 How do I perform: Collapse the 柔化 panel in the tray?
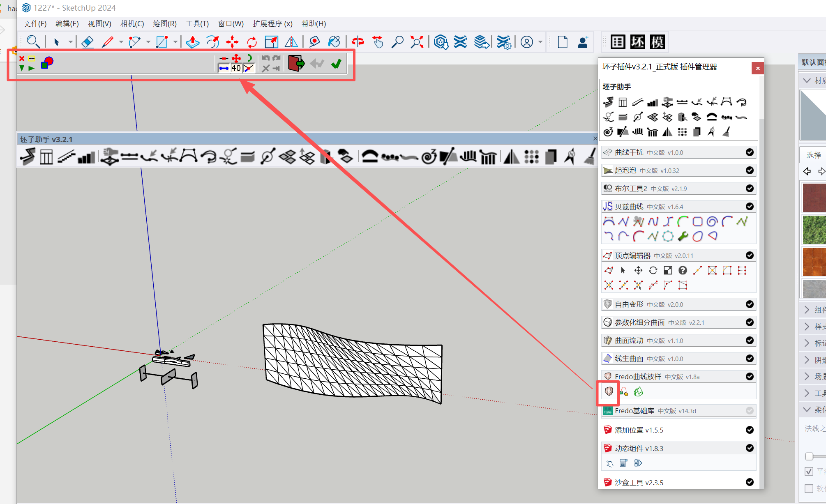pos(807,410)
